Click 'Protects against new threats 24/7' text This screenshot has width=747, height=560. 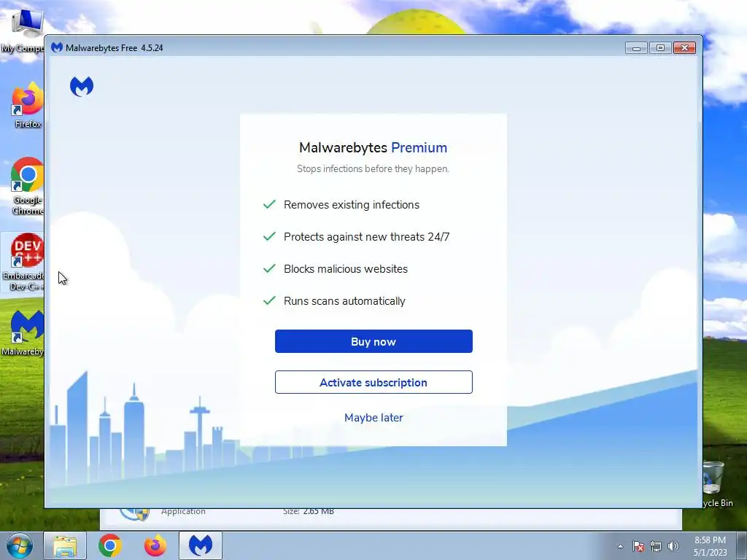click(x=367, y=237)
